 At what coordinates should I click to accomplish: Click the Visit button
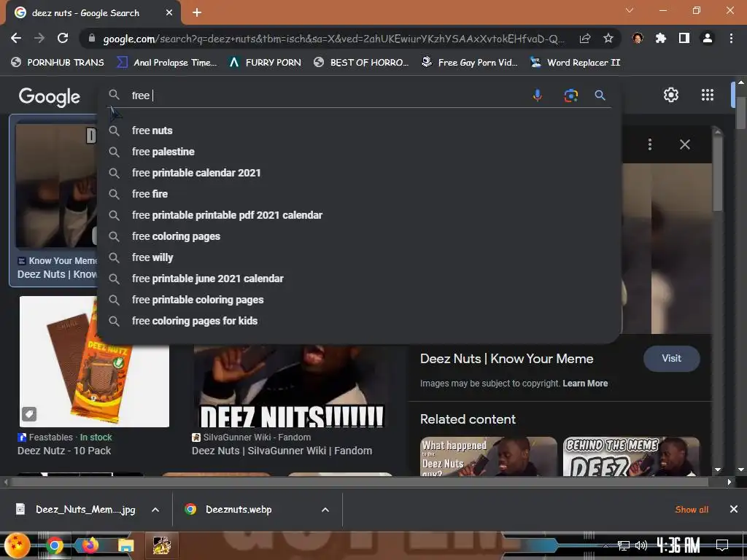(671, 359)
